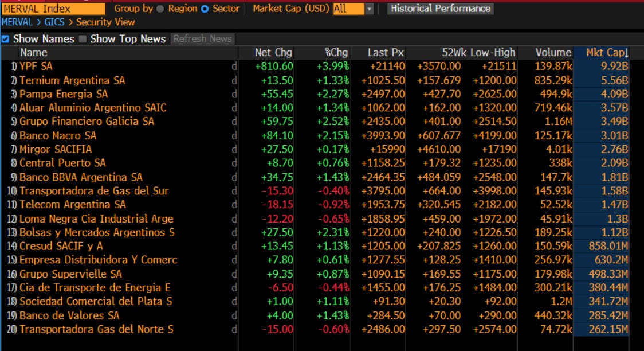Click Cresud market cap 858.01M
Screen dimensions: 644x351
[608, 246]
